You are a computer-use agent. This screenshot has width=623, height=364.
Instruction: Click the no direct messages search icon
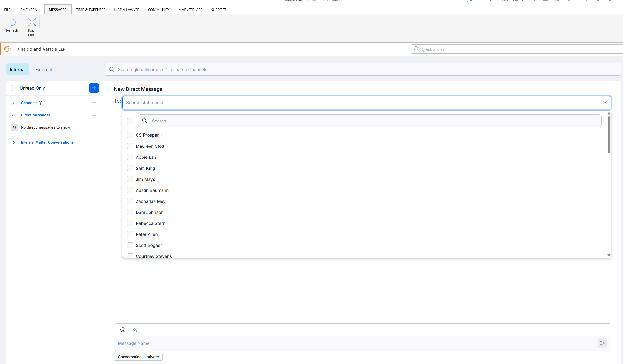click(15, 127)
